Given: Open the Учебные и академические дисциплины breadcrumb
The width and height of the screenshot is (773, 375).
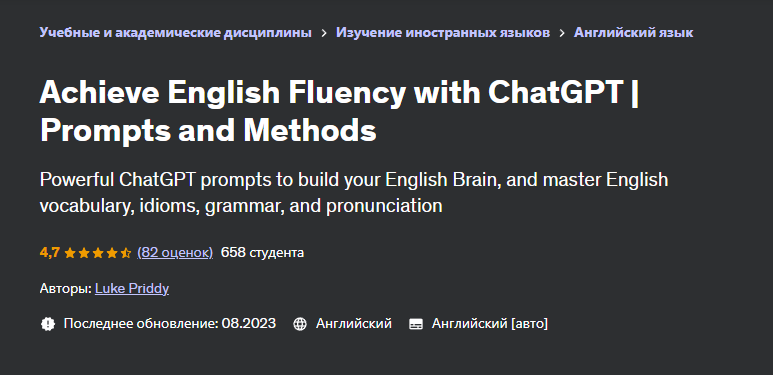Looking at the screenshot, I should point(176,33).
